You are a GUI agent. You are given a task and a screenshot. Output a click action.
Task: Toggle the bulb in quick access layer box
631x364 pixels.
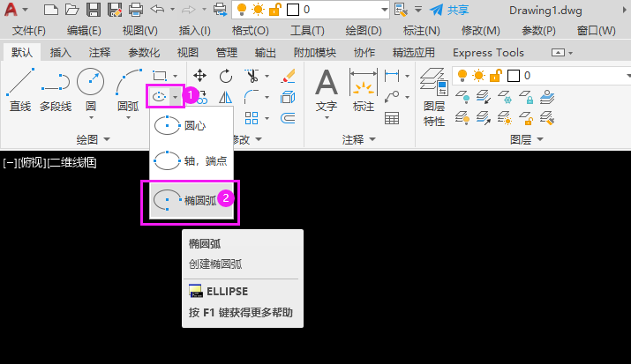tap(242, 9)
